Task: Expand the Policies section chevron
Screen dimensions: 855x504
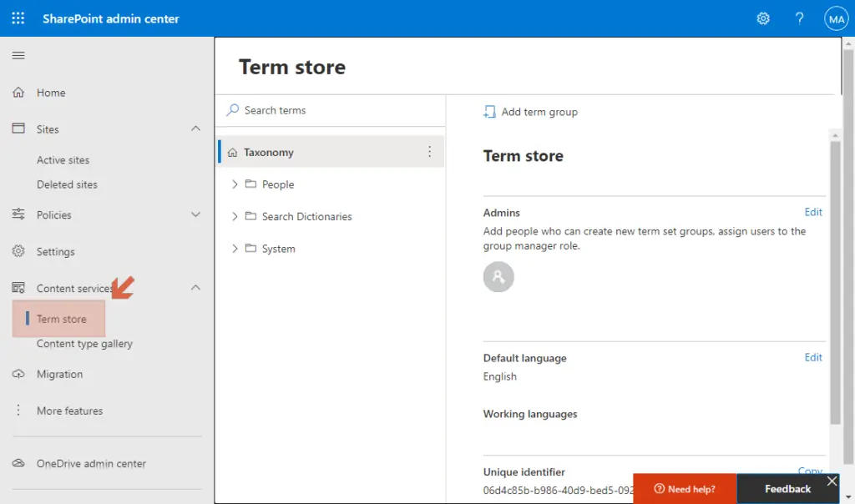Action: tap(195, 214)
